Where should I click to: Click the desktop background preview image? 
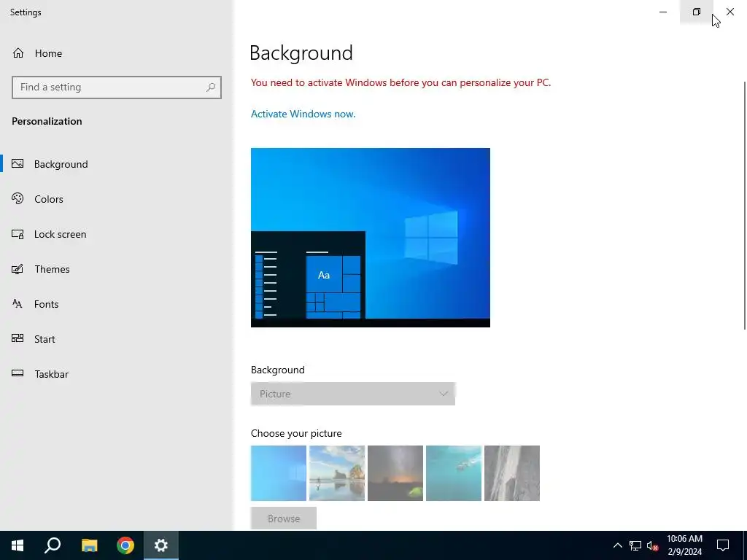point(370,238)
